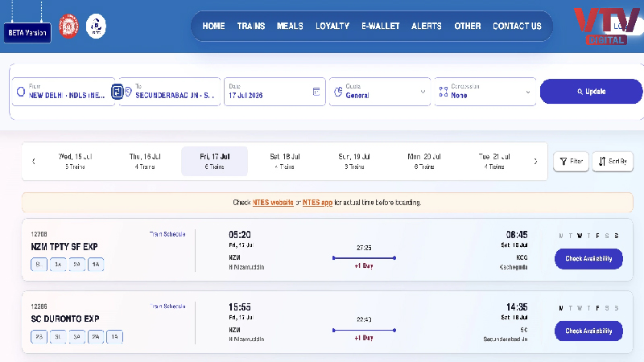This screenshot has height=362, width=644.
Task: Select the Wed, 15 Jul date tab
Action: tap(75, 162)
